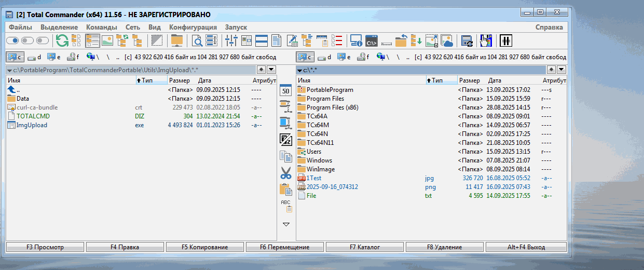Select drive c in left drive bar
644x270 pixels.
[x=16, y=57]
